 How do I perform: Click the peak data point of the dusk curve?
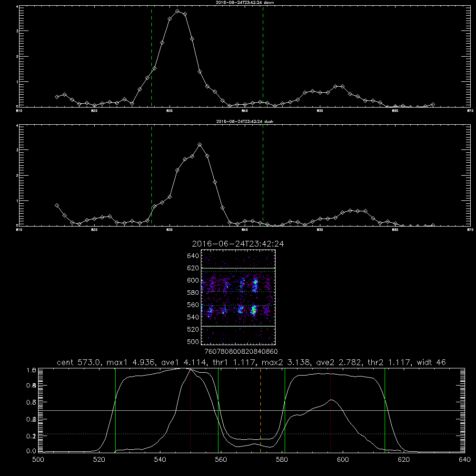(x=200, y=145)
